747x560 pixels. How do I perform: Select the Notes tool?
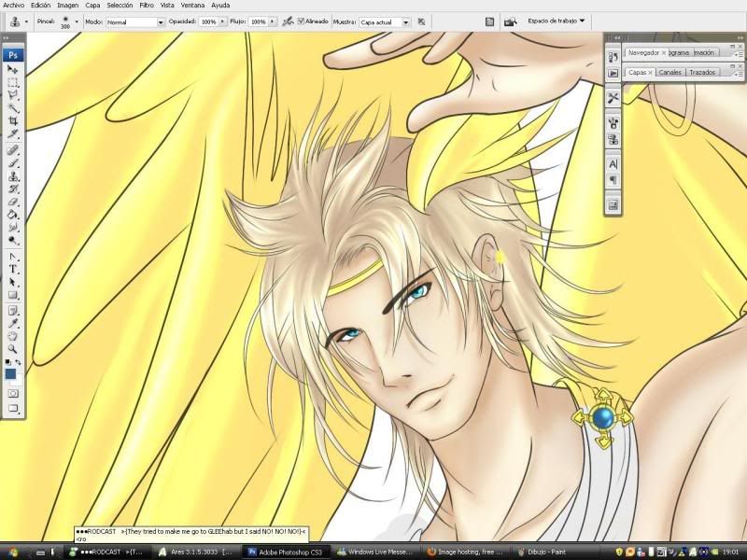coord(13,311)
